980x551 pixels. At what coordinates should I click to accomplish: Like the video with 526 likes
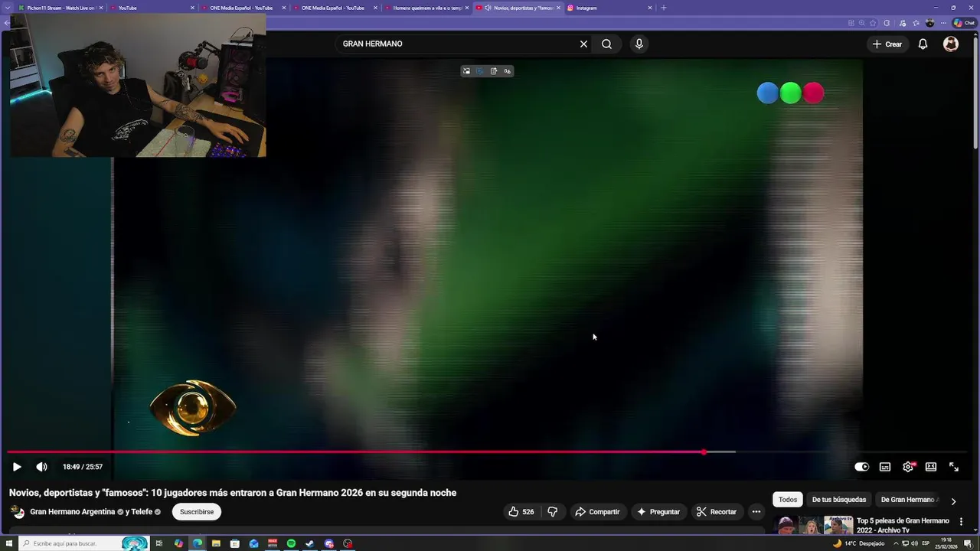[521, 512]
